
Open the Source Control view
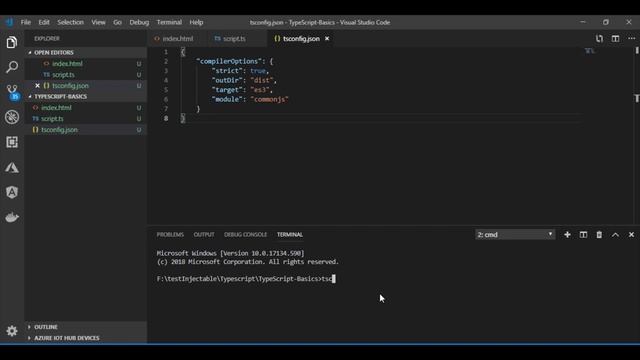(12, 92)
